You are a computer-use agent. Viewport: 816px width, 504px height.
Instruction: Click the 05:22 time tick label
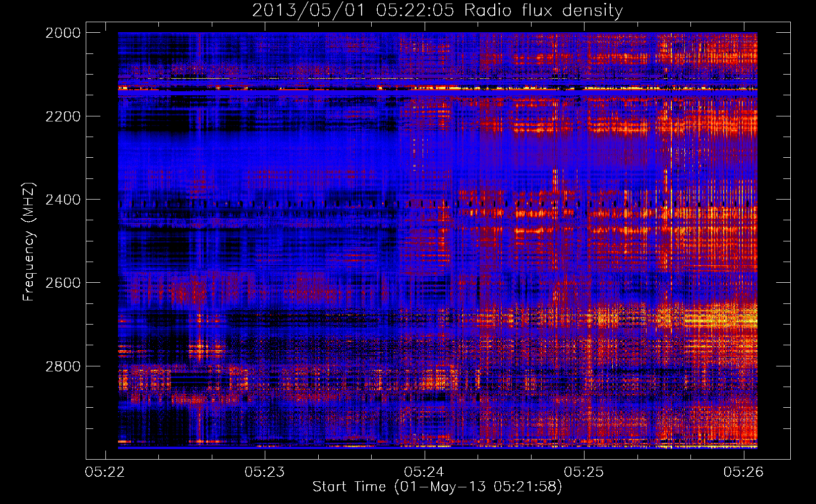[x=105, y=472]
